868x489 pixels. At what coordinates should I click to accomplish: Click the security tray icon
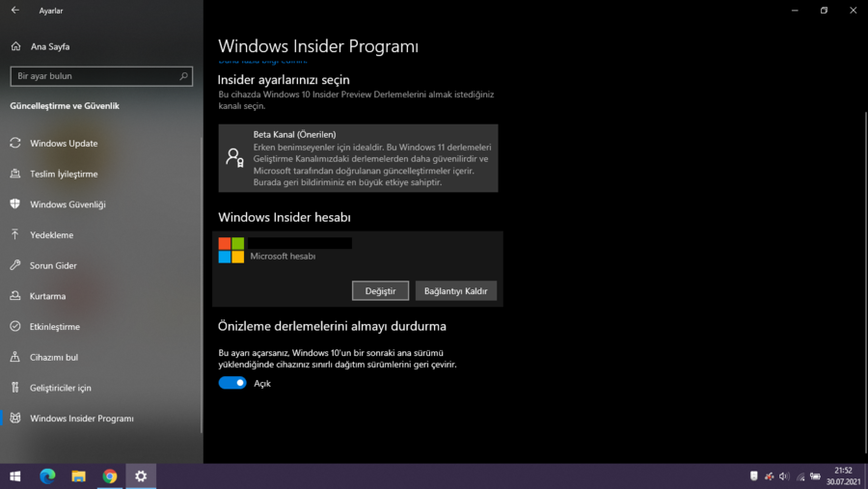(x=753, y=476)
